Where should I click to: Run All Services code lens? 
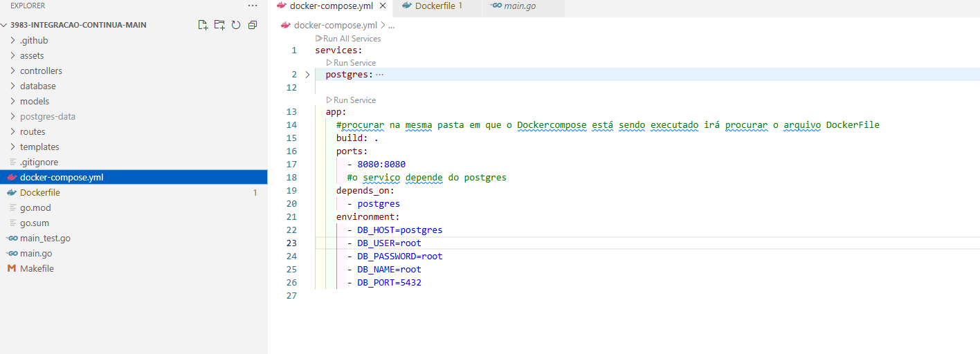coord(348,39)
